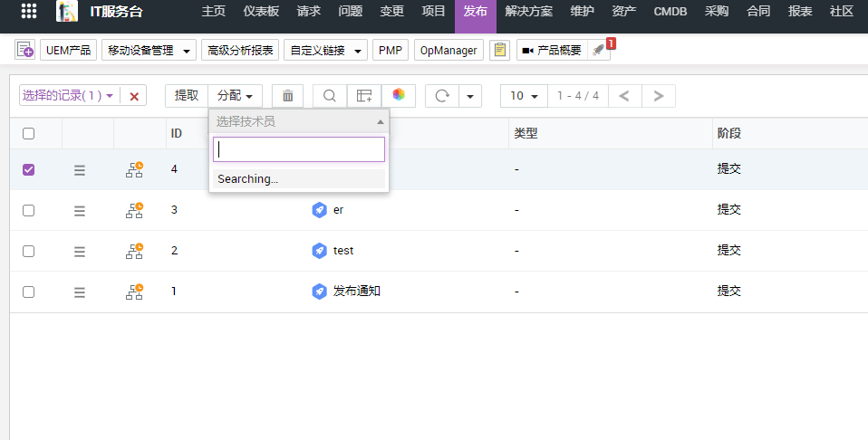Click the workflow icon for release 2
Image resolution: width=868 pixels, height=440 pixels.
(134, 251)
